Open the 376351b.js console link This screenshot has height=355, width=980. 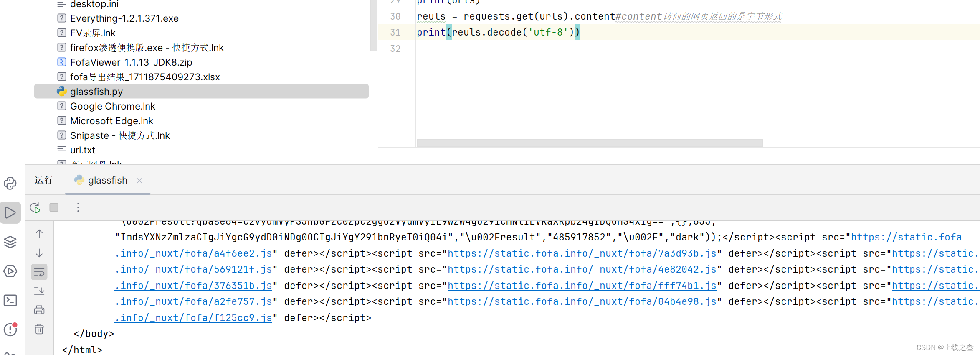194,286
